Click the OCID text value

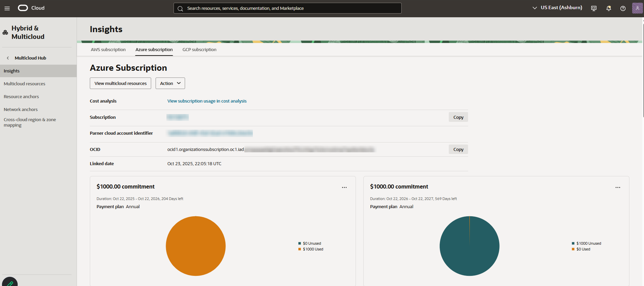(x=271, y=150)
